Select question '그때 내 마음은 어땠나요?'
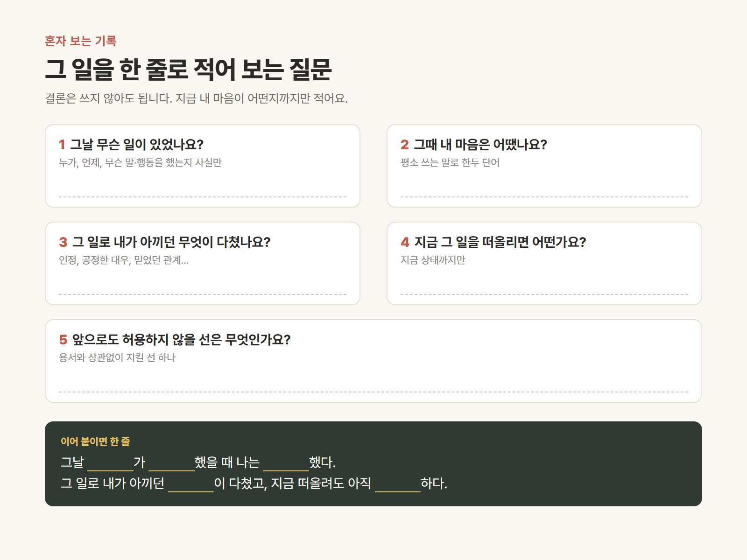The width and height of the screenshot is (747, 560). pos(480,145)
